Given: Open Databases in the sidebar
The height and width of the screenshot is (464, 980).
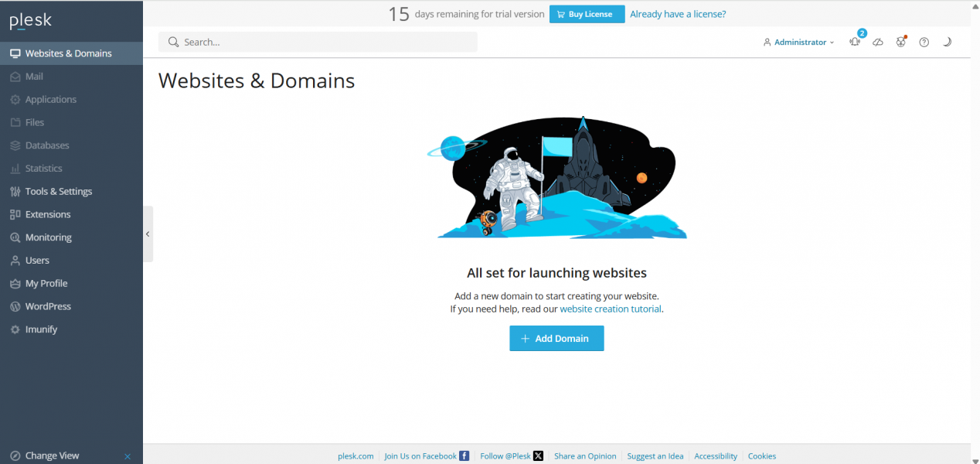Looking at the screenshot, I should coord(71,145).
